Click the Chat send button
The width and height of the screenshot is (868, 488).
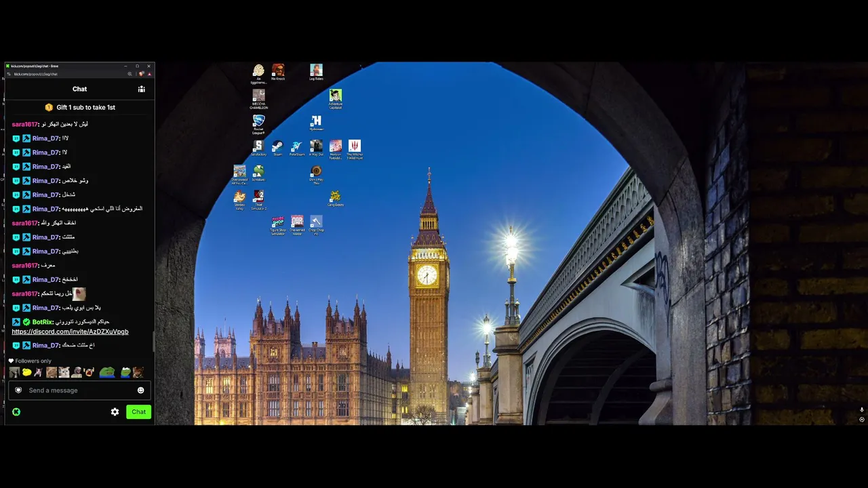pos(138,411)
